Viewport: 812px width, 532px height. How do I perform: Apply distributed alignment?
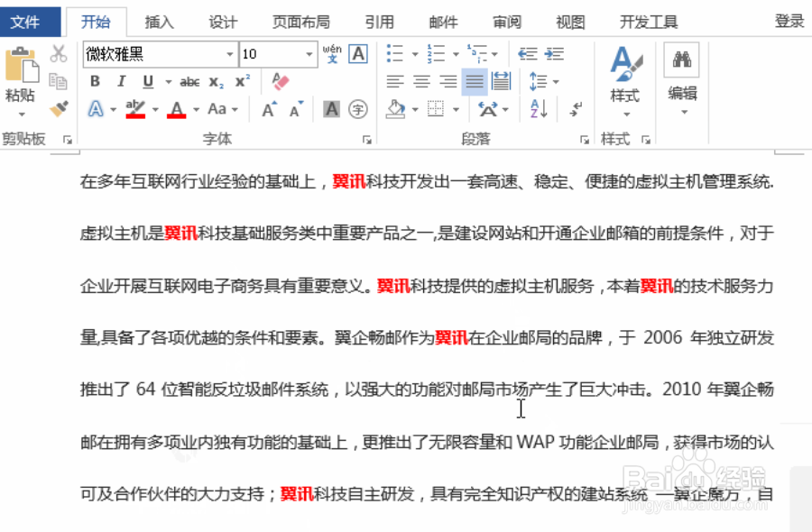tap(501, 81)
